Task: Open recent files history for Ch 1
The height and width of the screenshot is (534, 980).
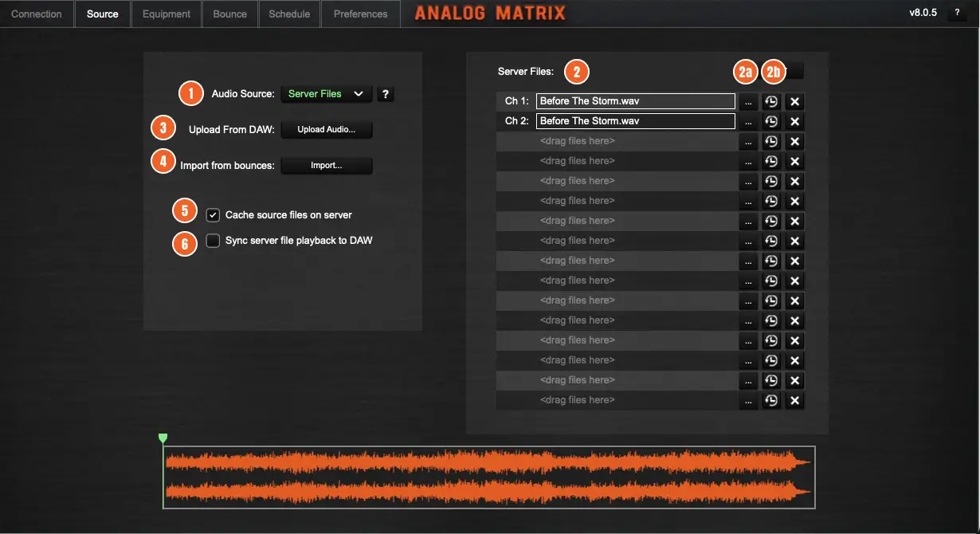Action: click(771, 102)
